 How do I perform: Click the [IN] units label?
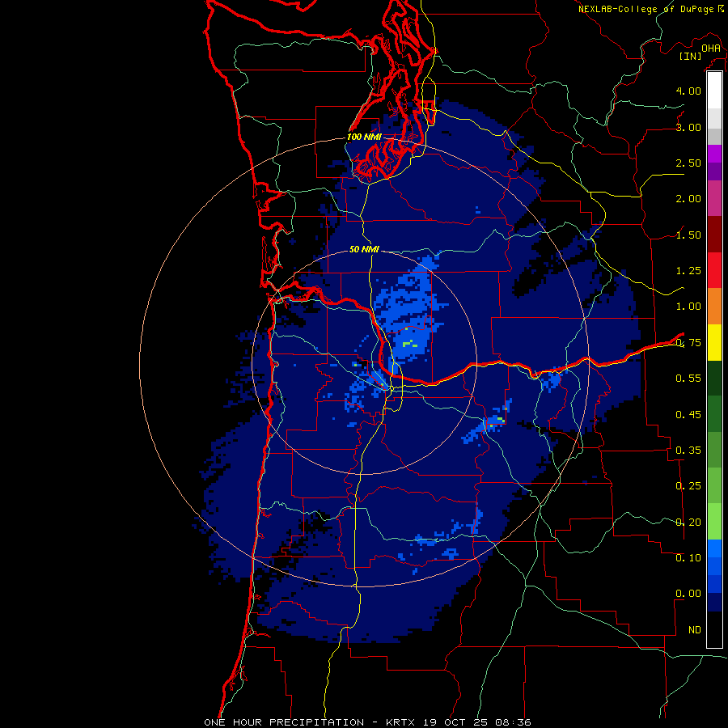pyautogui.click(x=691, y=56)
